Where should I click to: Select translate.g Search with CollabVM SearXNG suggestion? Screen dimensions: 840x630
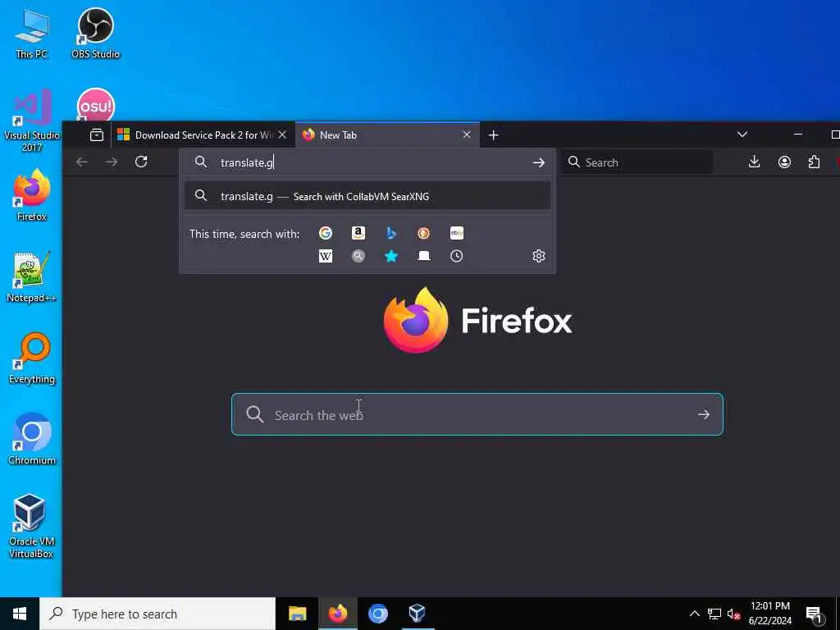(x=367, y=196)
